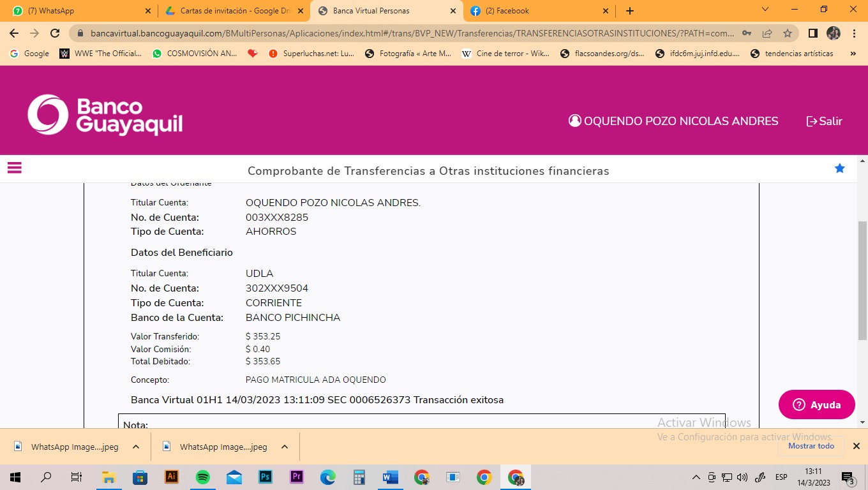Click the blue favorite star icon

840,168
